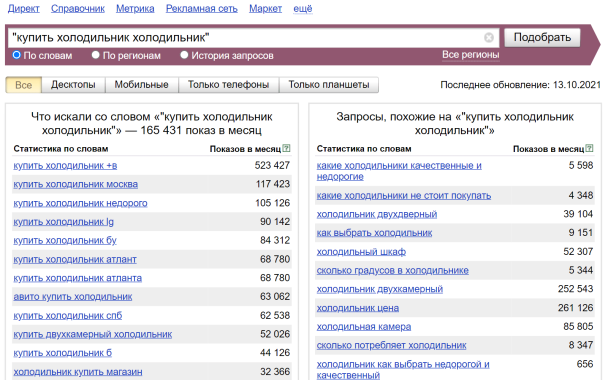Switch to the "Мобильные" tab
608x380 pixels.
click(142, 85)
